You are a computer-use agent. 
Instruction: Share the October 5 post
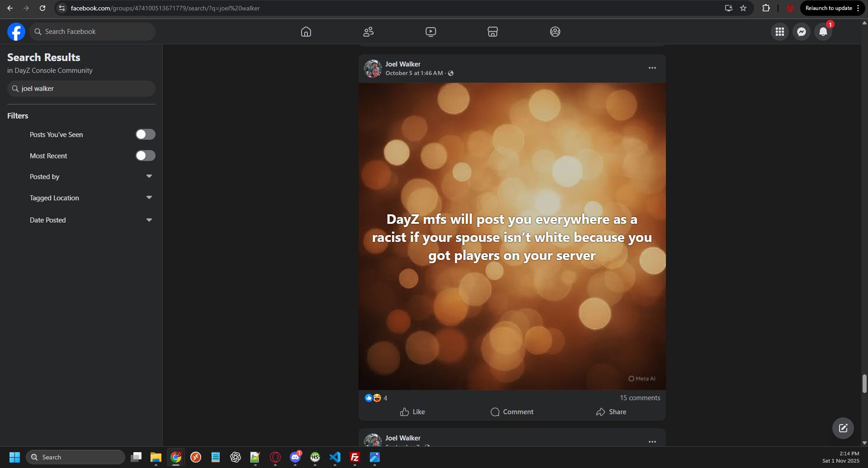(x=611, y=412)
